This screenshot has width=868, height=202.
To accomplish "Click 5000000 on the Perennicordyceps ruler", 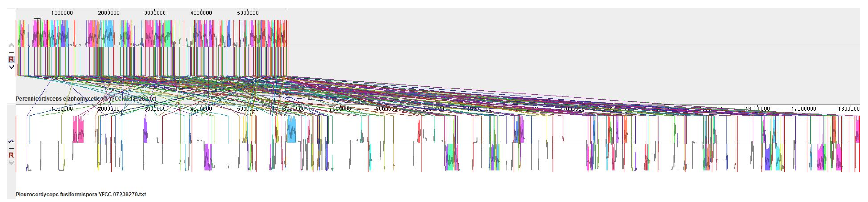I will point(248,13).
